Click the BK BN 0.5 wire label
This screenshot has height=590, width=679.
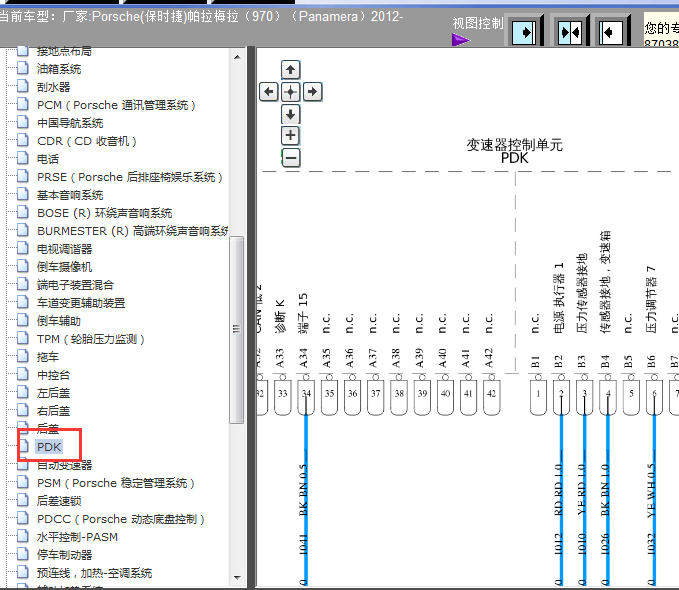coord(303,490)
